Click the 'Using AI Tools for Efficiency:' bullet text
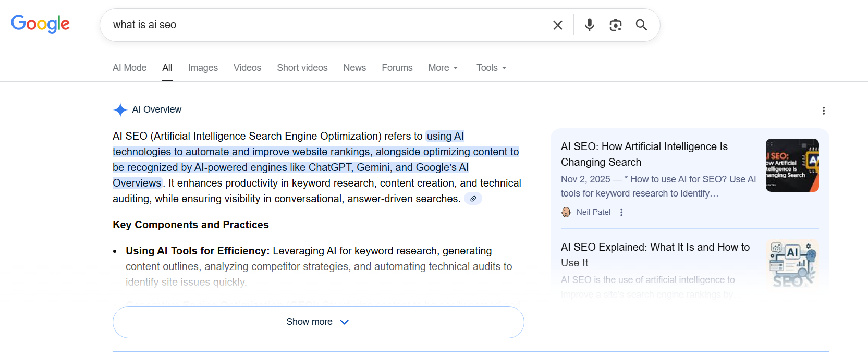 point(198,251)
